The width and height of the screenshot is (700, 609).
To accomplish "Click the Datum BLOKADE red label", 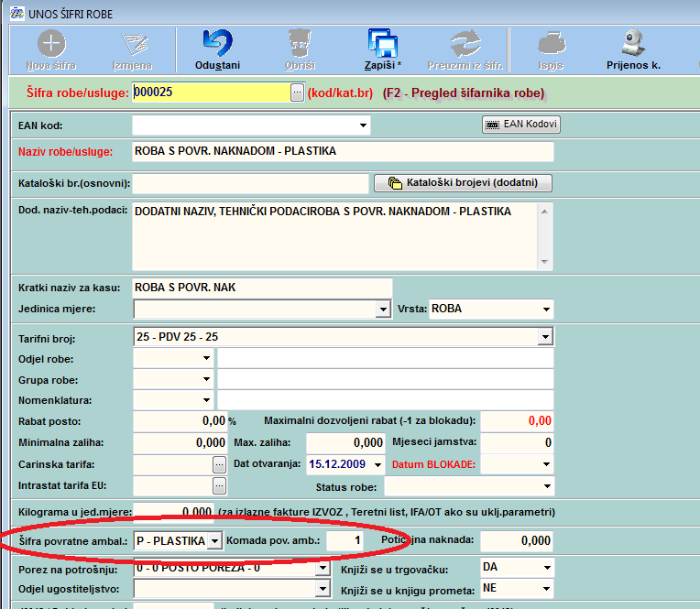I will (x=433, y=464).
